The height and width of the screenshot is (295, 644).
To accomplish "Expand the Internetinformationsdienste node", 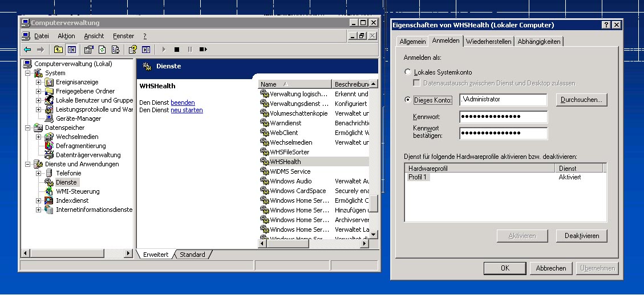I will tap(39, 210).
